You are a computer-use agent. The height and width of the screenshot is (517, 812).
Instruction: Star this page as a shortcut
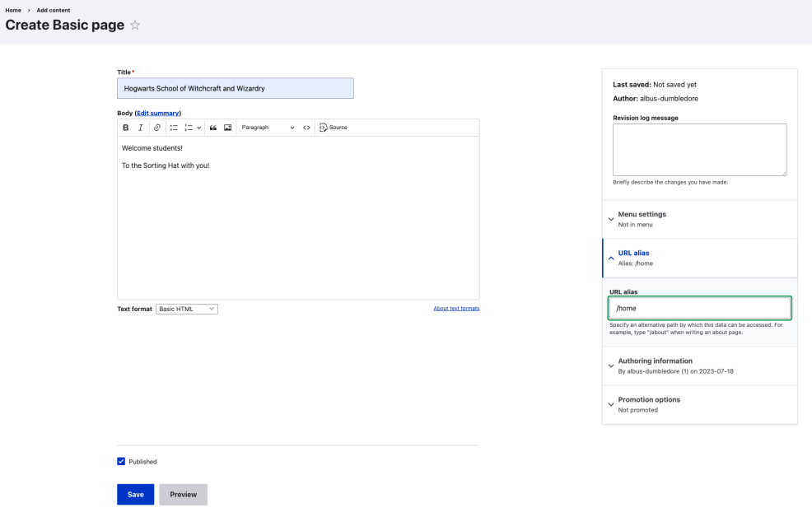tap(135, 26)
